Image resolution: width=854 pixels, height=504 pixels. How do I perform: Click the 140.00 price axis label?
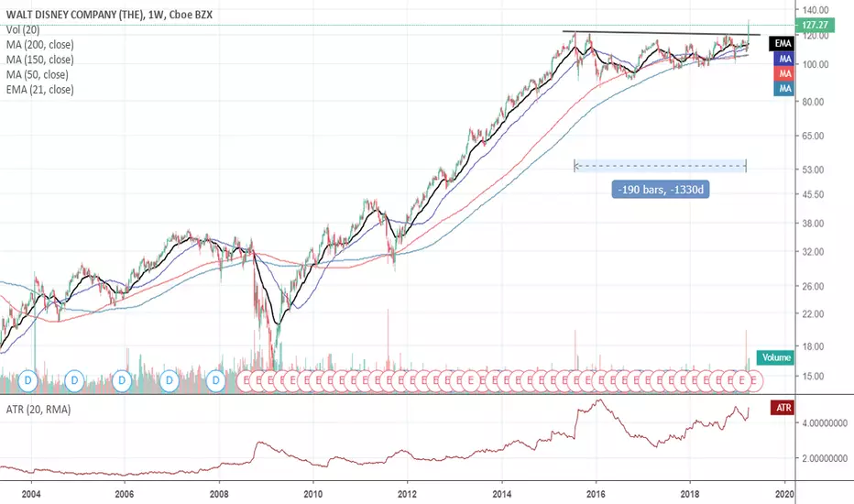tap(815, 10)
